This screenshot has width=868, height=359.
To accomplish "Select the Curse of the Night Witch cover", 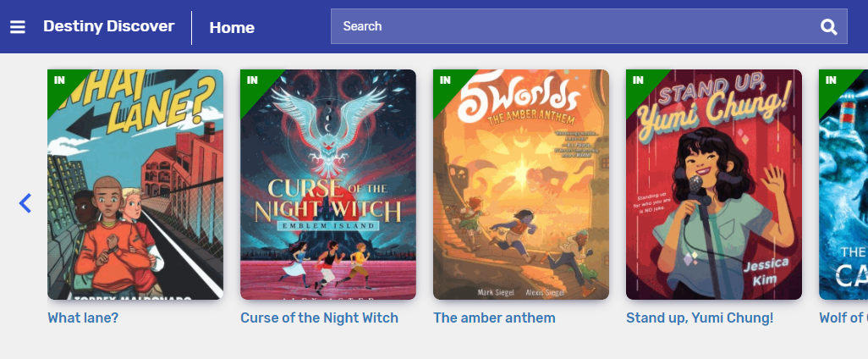I will pyautogui.click(x=328, y=185).
